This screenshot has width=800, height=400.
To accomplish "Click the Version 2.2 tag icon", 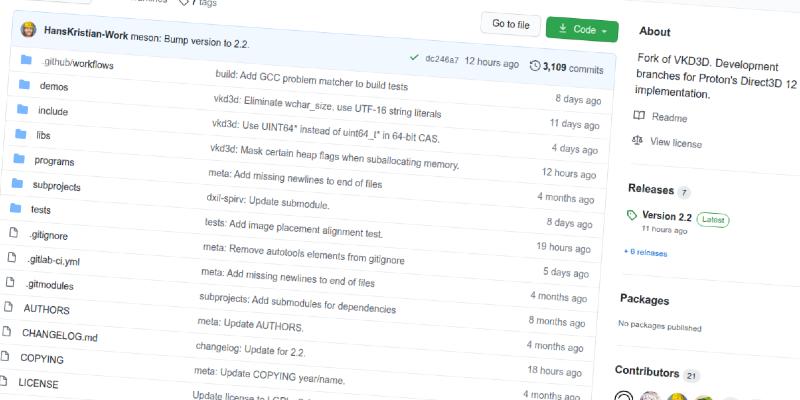I will (631, 215).
